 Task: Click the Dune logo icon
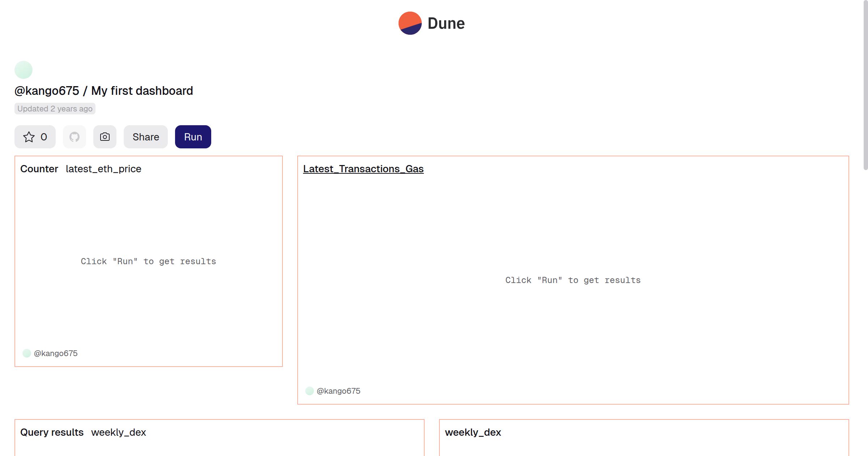point(410,23)
